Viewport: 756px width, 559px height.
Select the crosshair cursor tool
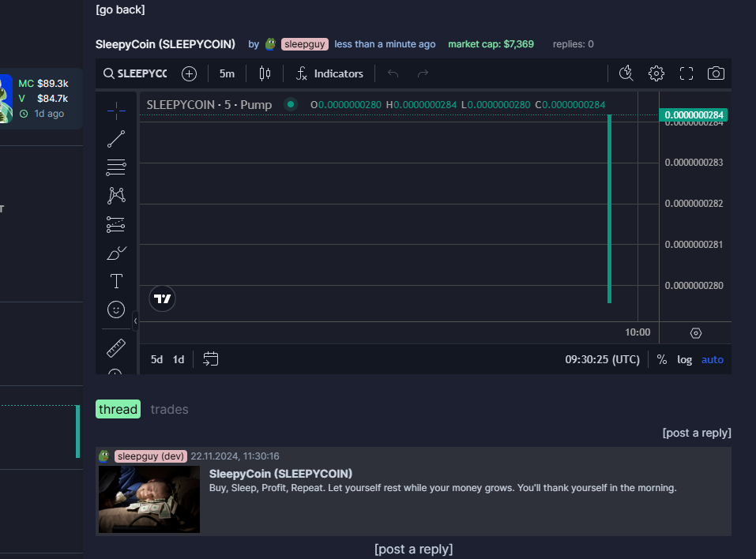pyautogui.click(x=116, y=111)
